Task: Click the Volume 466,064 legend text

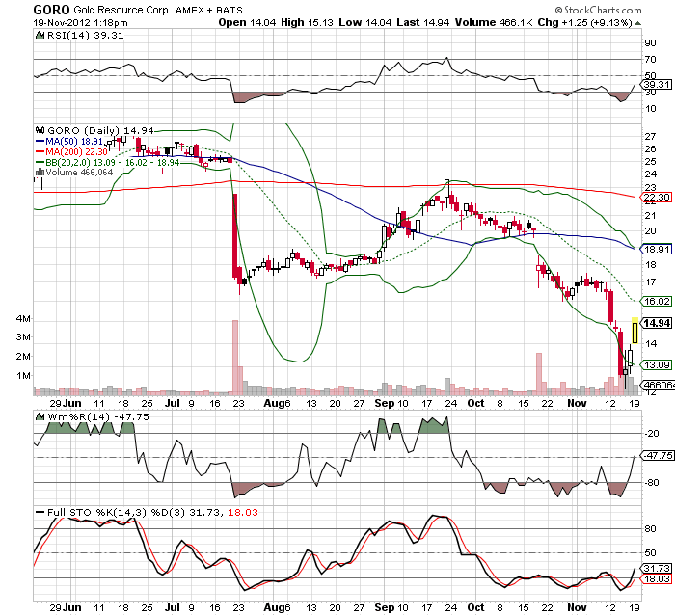Action: click(x=79, y=173)
